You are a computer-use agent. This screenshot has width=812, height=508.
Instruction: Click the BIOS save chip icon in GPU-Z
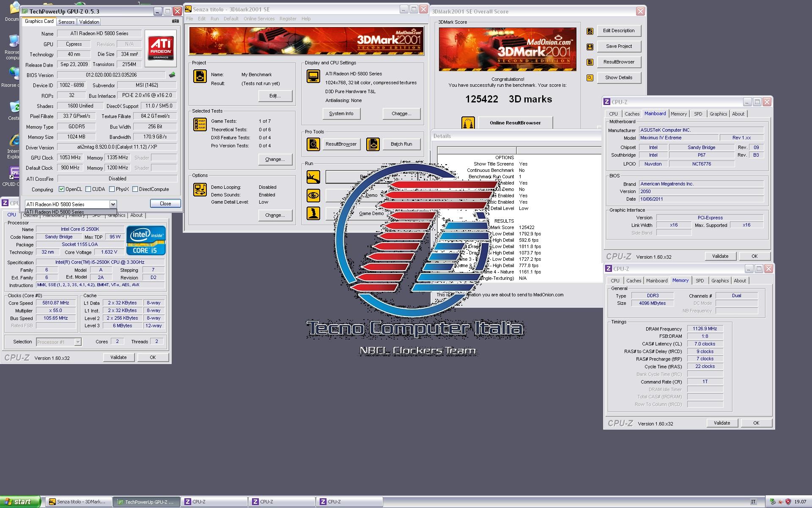point(172,75)
